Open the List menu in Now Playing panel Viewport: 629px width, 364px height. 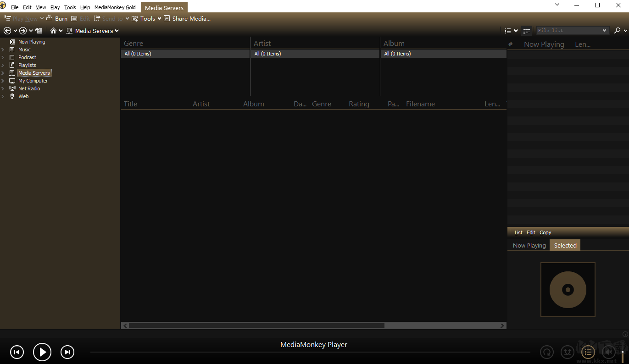click(518, 232)
